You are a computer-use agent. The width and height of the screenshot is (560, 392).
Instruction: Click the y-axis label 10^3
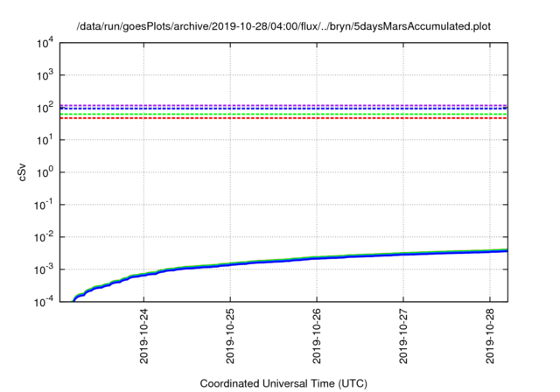[45, 76]
